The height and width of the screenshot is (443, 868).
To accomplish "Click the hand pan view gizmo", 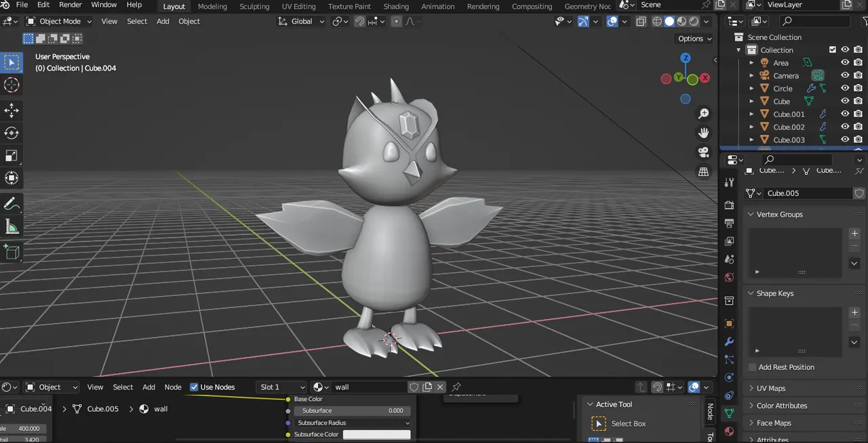I will click(704, 133).
